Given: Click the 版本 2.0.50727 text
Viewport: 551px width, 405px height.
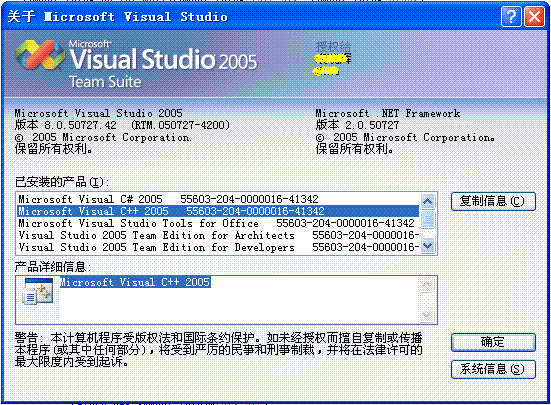Looking at the screenshot, I should (x=357, y=125).
